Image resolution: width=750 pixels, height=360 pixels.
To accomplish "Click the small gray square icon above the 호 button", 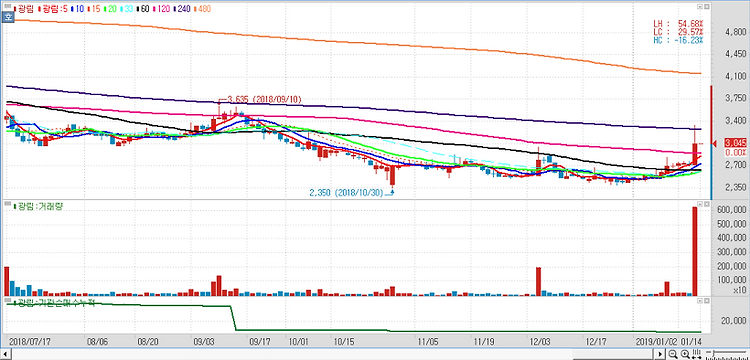I will point(7,6).
